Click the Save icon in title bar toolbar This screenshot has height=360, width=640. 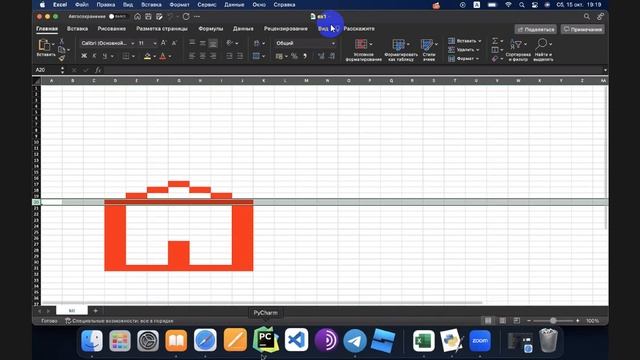pyautogui.click(x=148, y=17)
